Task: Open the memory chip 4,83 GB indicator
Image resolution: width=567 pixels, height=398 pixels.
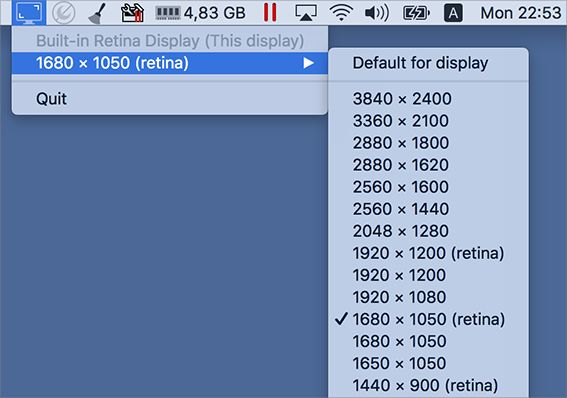Action: 200,13
